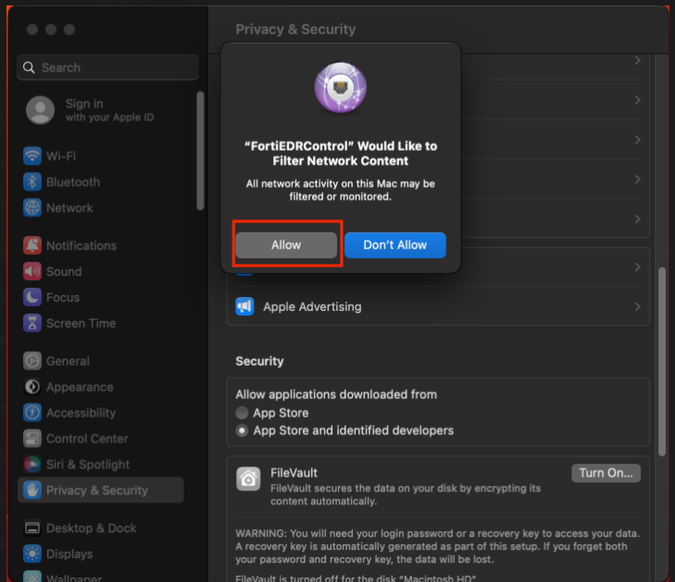The image size is (675, 582).
Task: Select the Control Center label
Action: point(87,438)
